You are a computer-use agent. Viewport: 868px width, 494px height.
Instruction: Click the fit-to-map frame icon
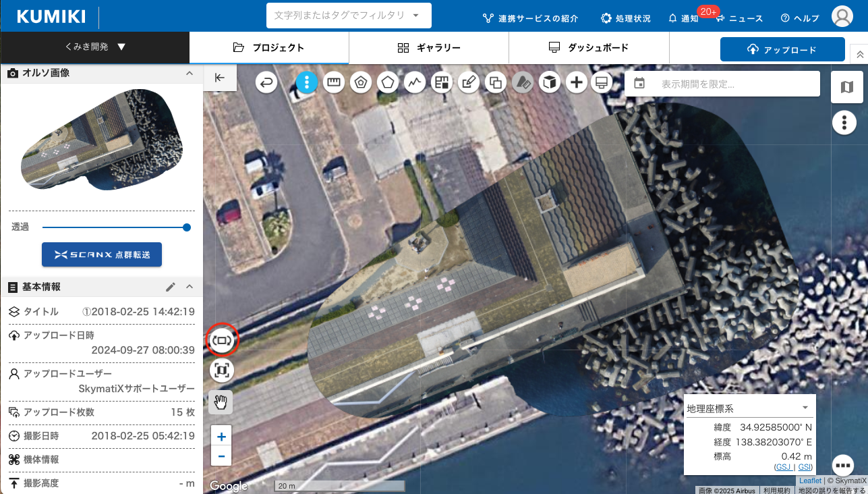(x=222, y=370)
